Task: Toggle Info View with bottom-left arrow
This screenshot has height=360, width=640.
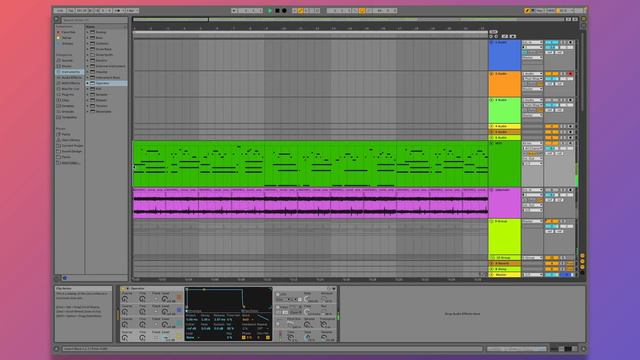Action: click(57, 349)
